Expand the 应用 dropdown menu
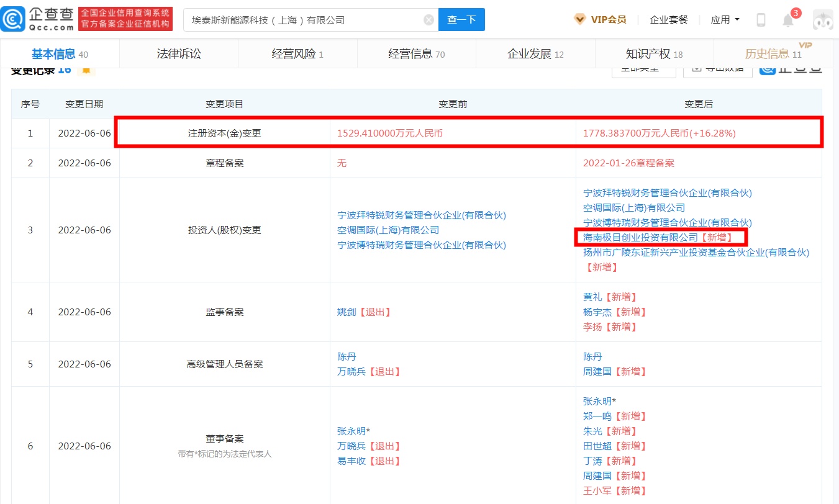This screenshot has width=839, height=504. pyautogui.click(x=725, y=20)
